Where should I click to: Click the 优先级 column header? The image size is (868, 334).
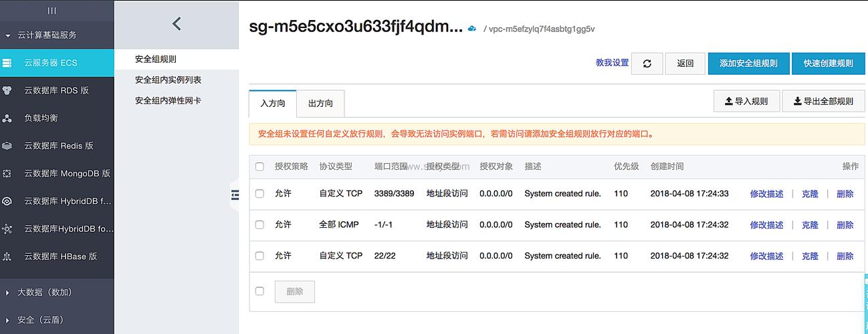(626, 166)
